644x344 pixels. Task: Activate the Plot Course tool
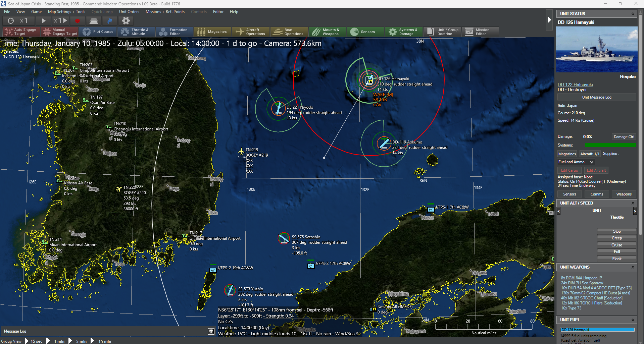pyautogui.click(x=98, y=32)
